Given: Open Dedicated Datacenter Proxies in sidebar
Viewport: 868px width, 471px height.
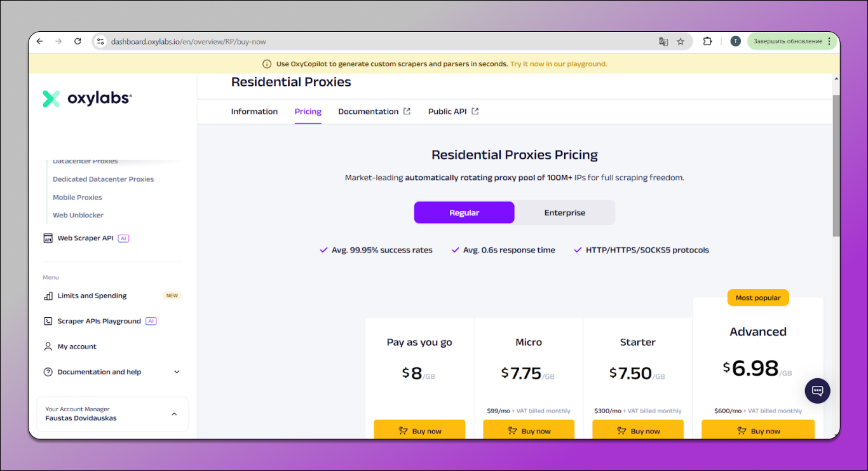Looking at the screenshot, I should (104, 179).
